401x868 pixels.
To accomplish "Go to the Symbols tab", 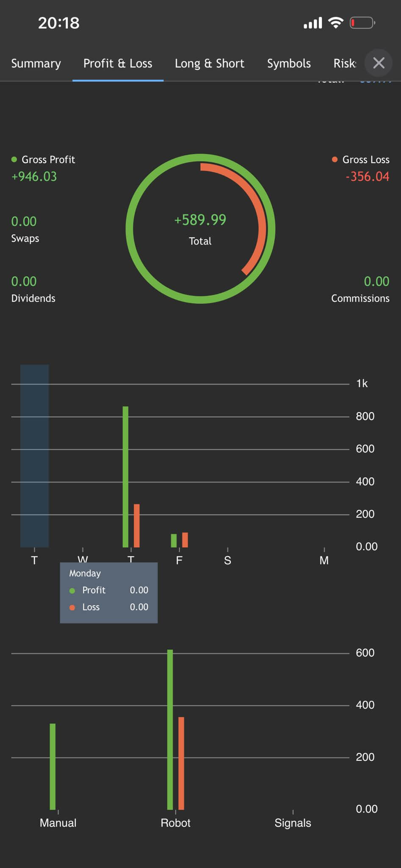I will 289,64.
